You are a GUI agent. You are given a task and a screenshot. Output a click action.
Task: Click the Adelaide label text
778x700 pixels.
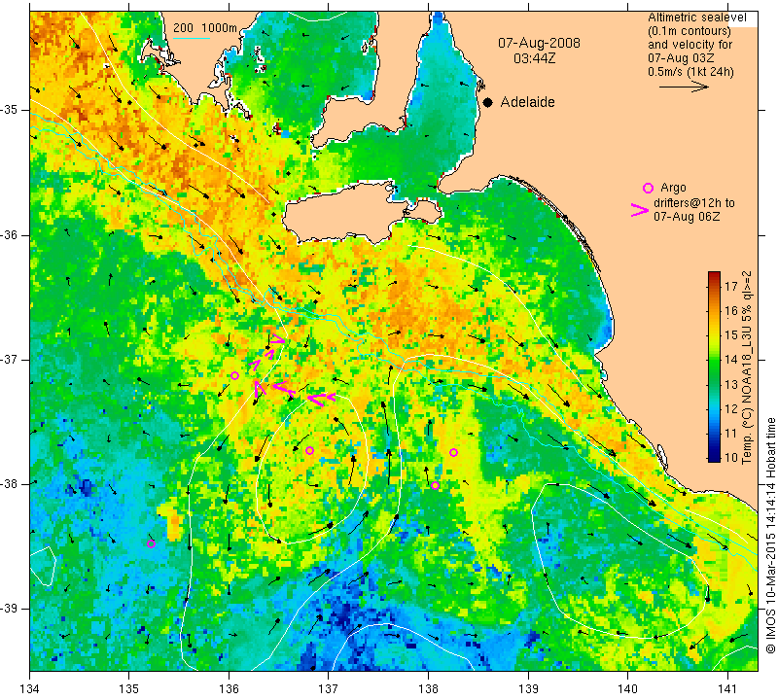[527, 102]
